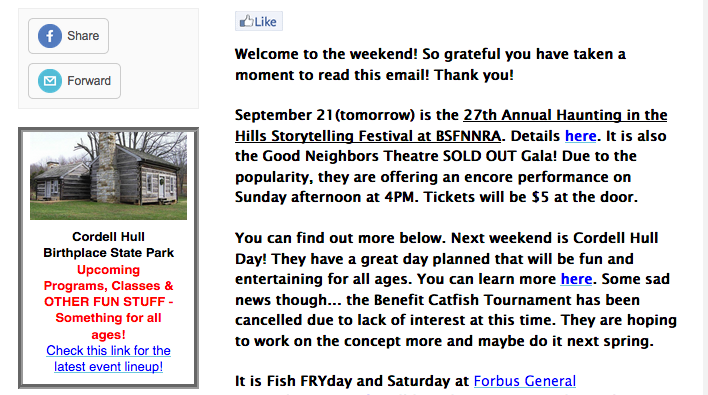Click the envelope icon in Forward button

click(x=50, y=81)
